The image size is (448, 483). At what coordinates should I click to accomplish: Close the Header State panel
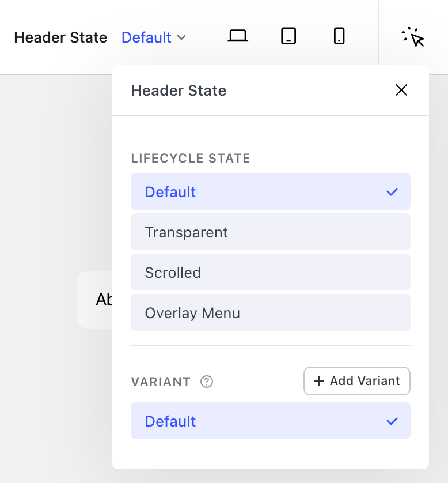point(401,90)
